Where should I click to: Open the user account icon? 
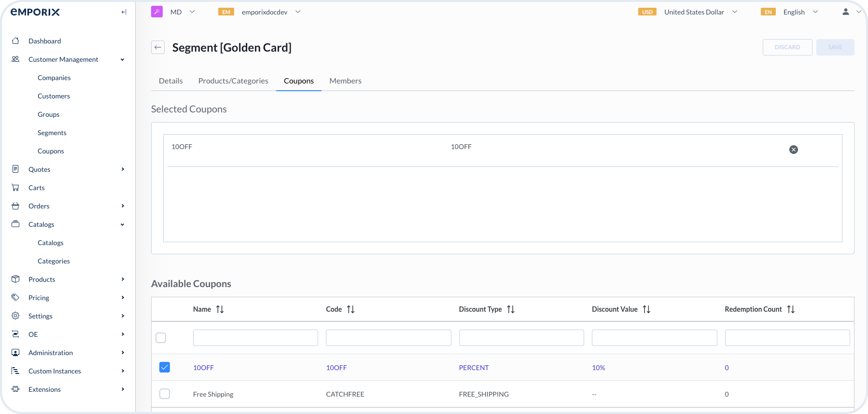845,12
